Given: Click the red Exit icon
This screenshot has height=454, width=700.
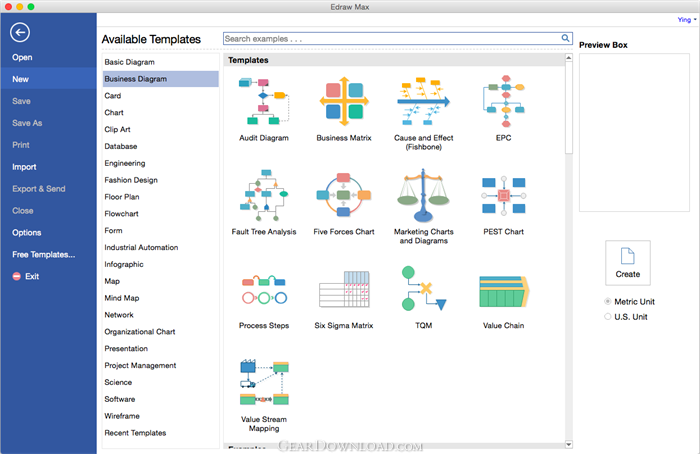Looking at the screenshot, I should [x=17, y=276].
